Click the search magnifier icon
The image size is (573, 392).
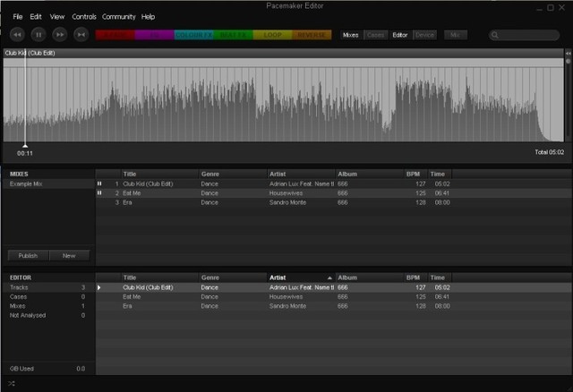click(x=495, y=35)
